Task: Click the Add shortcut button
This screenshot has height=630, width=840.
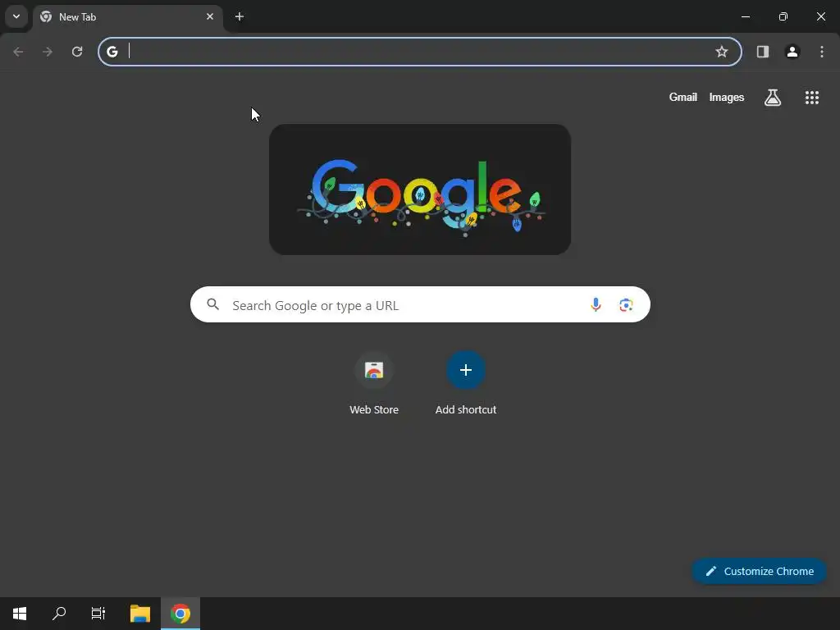Action: coord(466,384)
